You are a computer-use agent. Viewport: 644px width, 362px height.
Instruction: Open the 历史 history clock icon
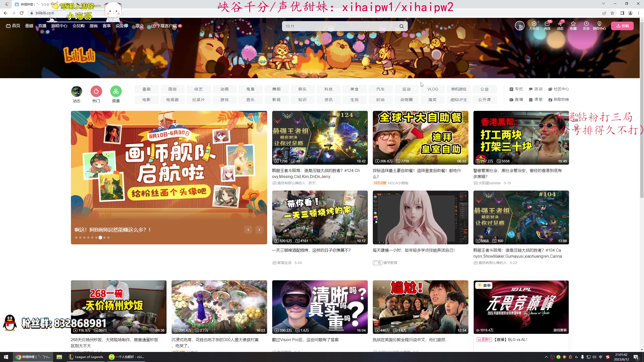586,26
